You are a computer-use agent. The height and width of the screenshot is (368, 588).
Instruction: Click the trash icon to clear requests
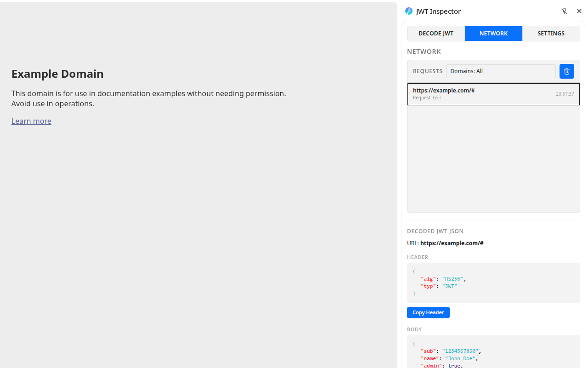566,71
